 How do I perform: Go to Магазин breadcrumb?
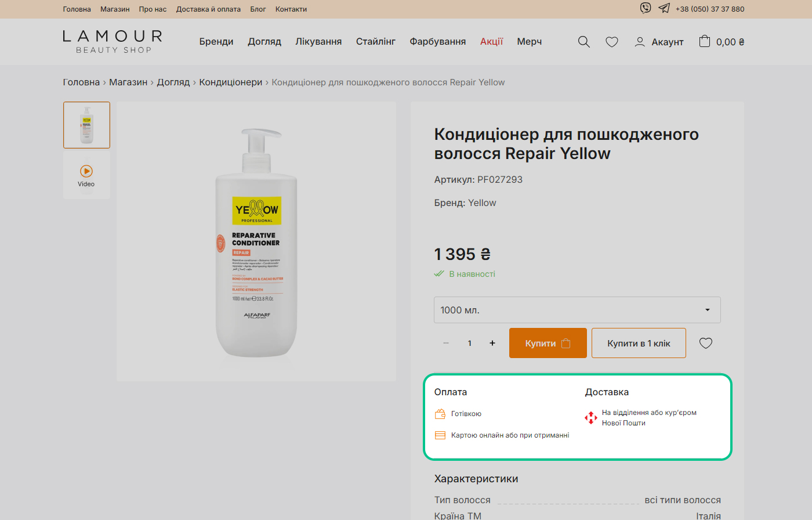pos(128,82)
